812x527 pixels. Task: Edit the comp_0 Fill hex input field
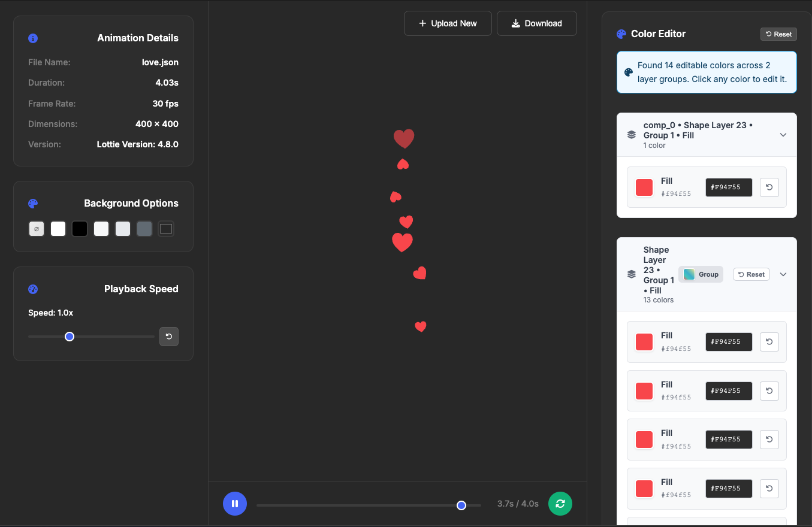click(729, 187)
